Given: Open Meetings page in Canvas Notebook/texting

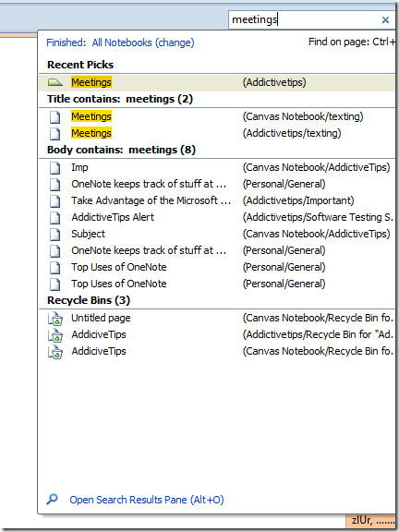Looking at the screenshot, I should (x=217, y=116).
